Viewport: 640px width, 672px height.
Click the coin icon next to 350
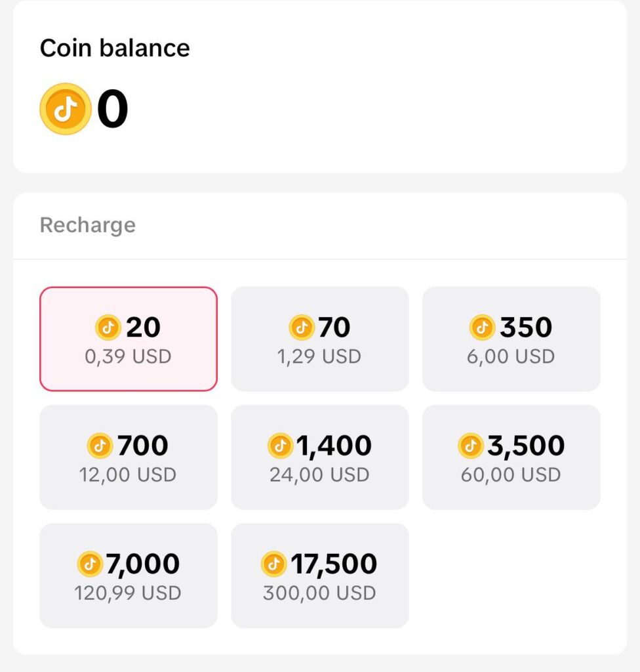[x=483, y=327]
